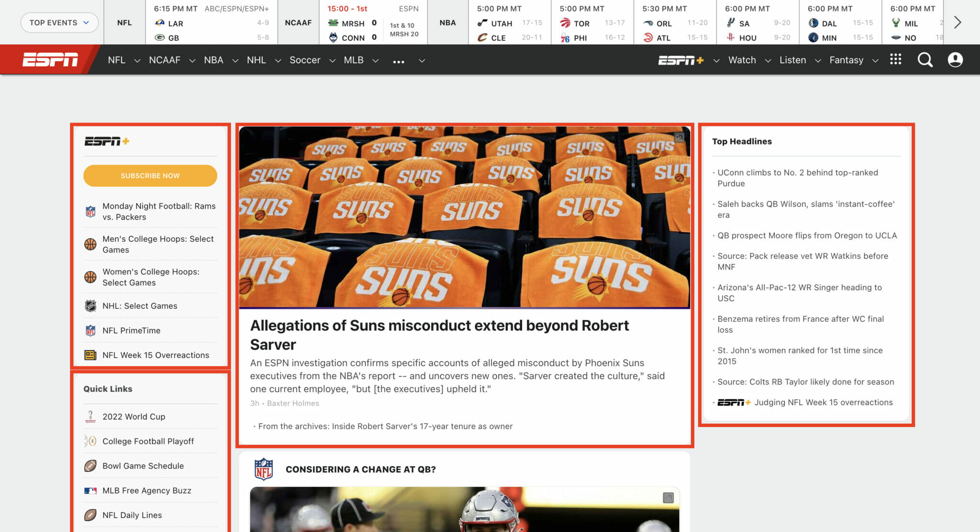Screen dimensions: 980x532
Task: Open the search magnifier icon
Action: pos(924,60)
